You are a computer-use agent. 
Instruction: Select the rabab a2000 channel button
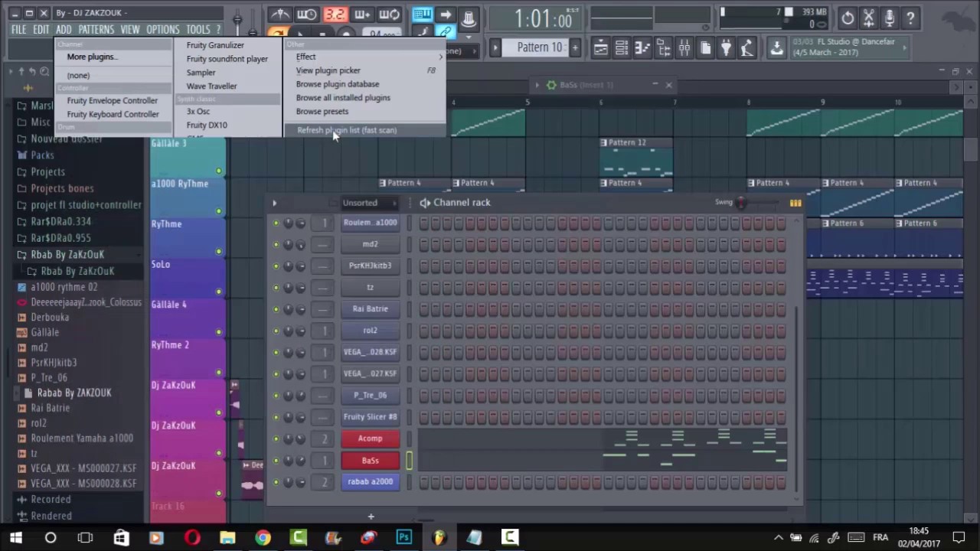(x=370, y=481)
